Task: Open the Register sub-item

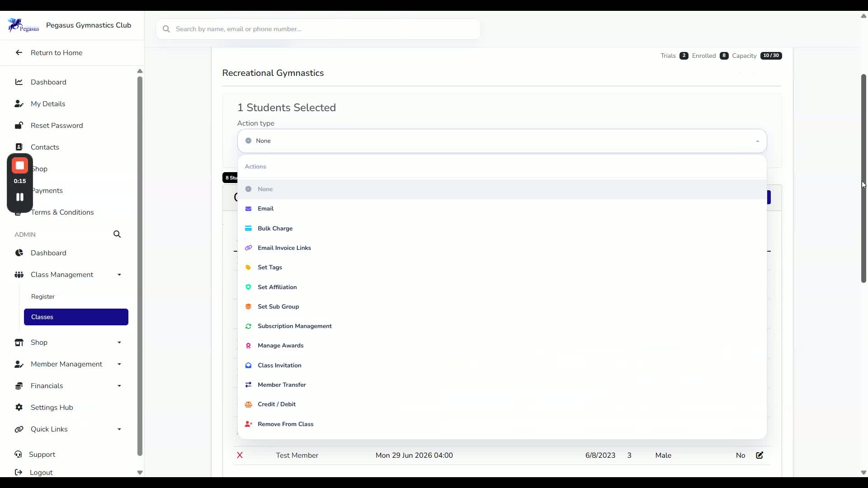Action: point(43,296)
